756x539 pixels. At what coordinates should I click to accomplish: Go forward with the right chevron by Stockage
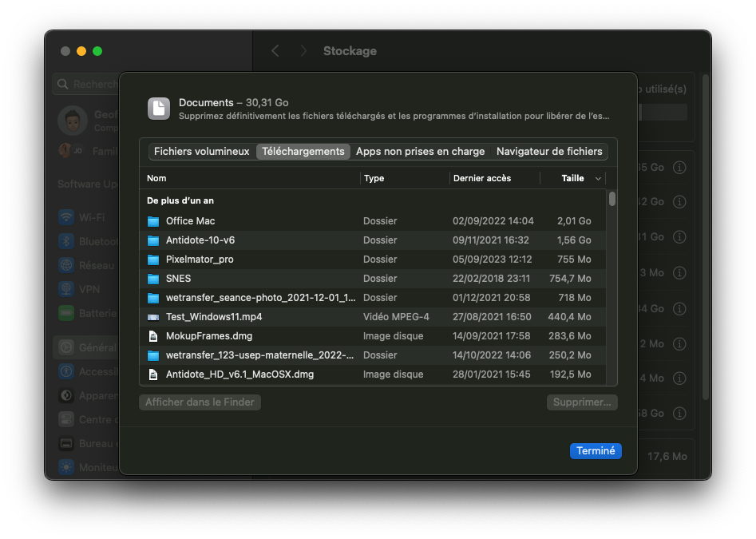pos(303,50)
